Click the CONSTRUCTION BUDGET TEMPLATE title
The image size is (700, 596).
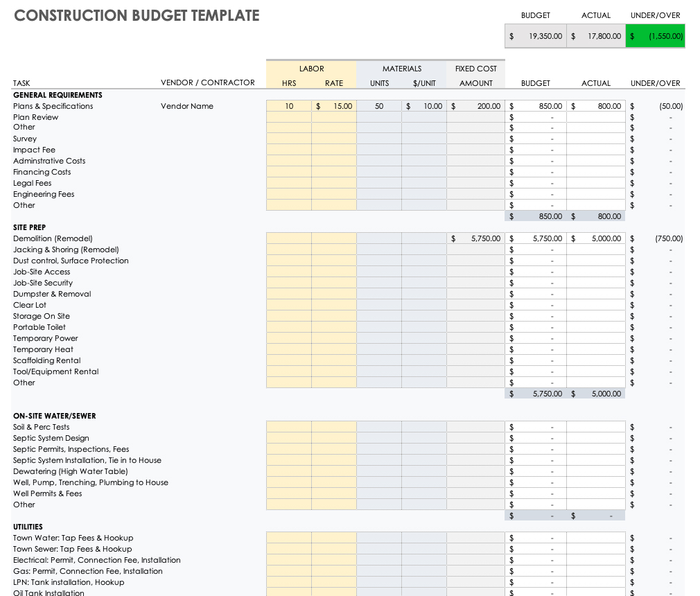pos(136,15)
